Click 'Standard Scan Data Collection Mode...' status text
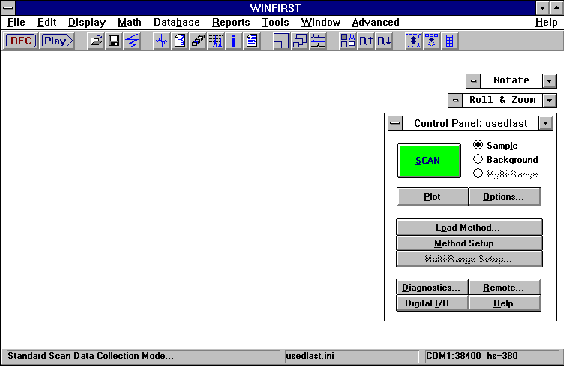This screenshot has width=564, height=366. pyautogui.click(x=90, y=356)
